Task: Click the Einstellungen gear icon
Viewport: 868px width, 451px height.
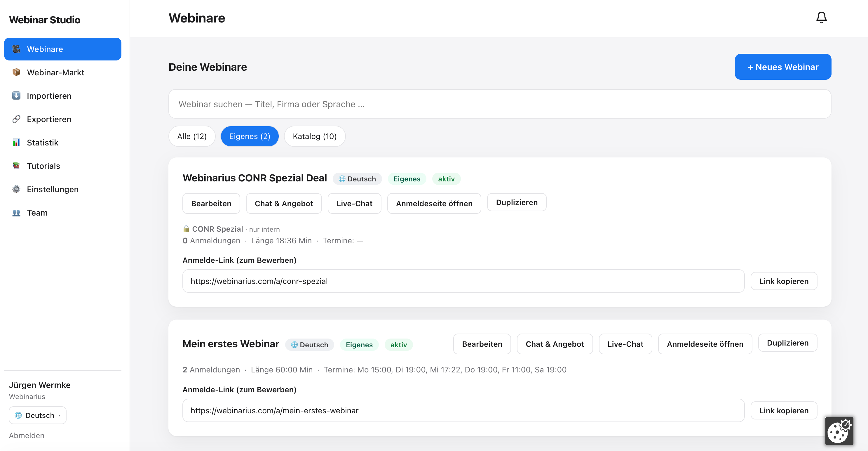Action: coord(16,189)
